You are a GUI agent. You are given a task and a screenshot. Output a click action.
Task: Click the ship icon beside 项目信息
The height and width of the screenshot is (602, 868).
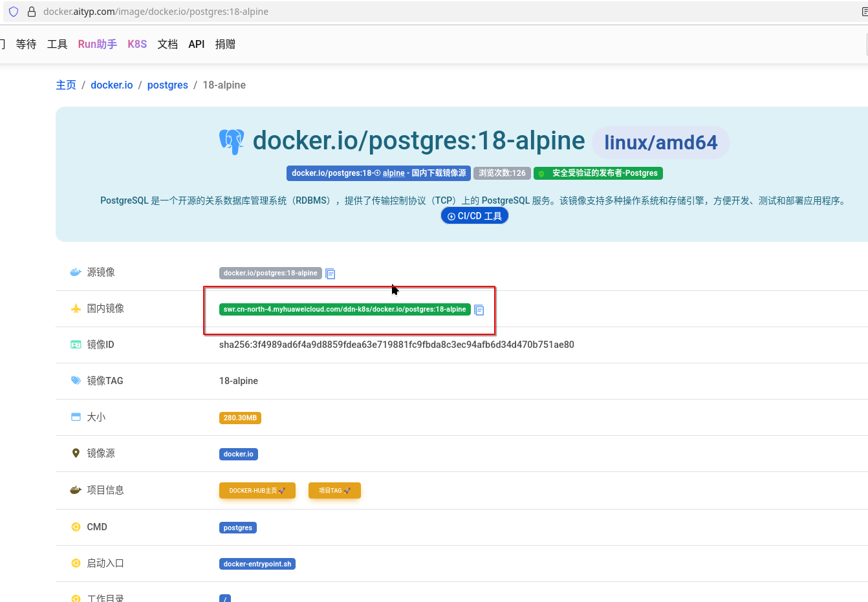click(x=76, y=490)
